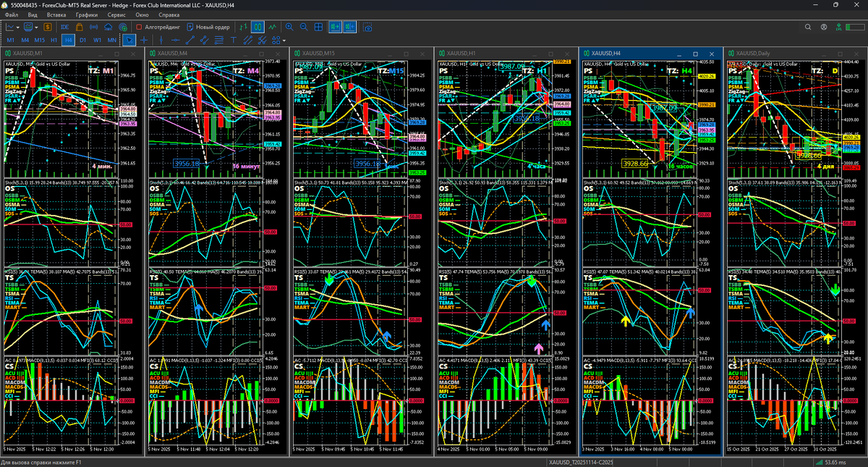
Task: Click XAUUSD_T20251114-C2025 profile in status bar
Action: pos(581,462)
